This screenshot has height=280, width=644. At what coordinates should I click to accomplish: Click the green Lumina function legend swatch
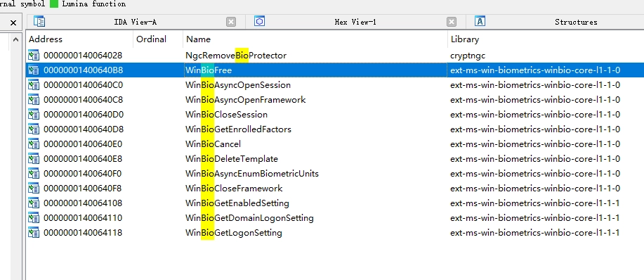[54, 4]
